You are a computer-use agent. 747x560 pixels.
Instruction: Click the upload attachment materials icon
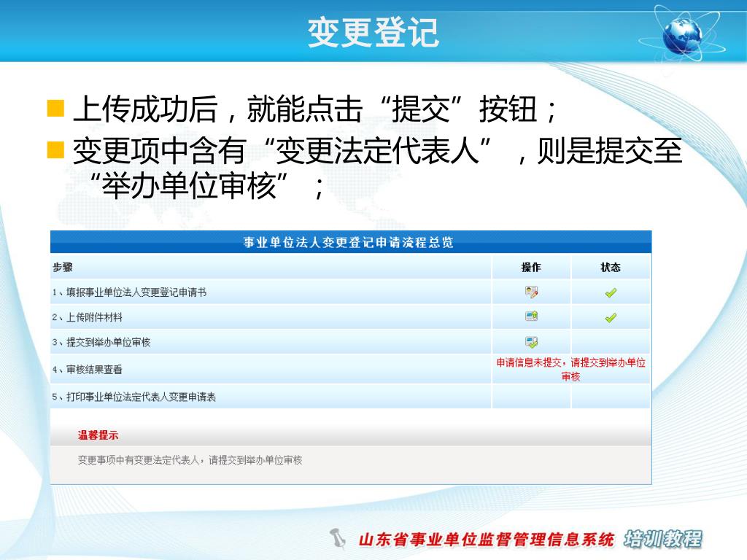pyautogui.click(x=531, y=316)
